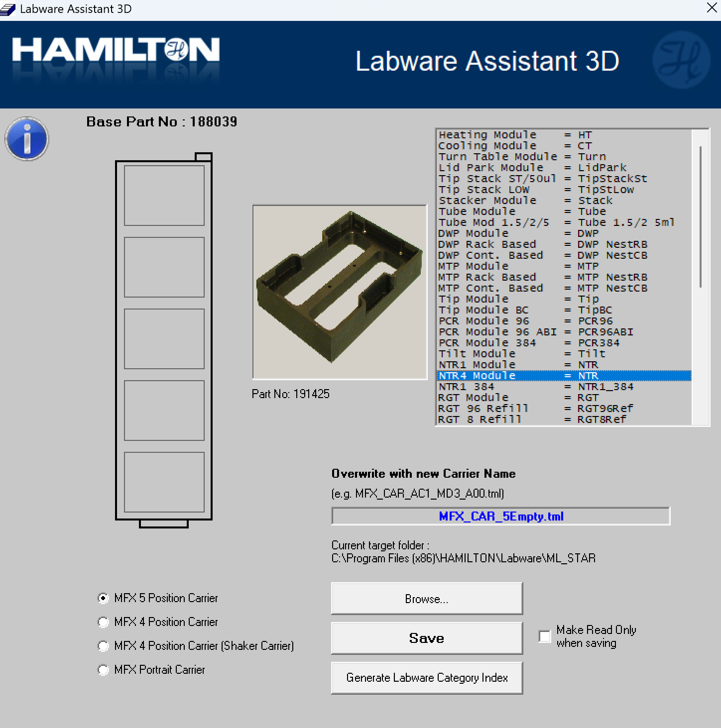This screenshot has height=728, width=721.
Task: Select 'PCR Module 96 = PCR96' row
Action: pos(564,321)
